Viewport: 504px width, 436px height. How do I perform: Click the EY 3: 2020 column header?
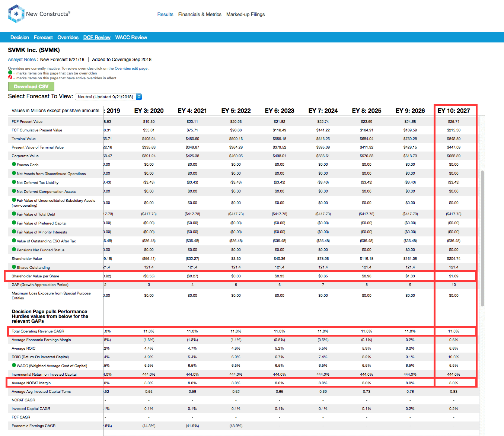pyautogui.click(x=149, y=111)
